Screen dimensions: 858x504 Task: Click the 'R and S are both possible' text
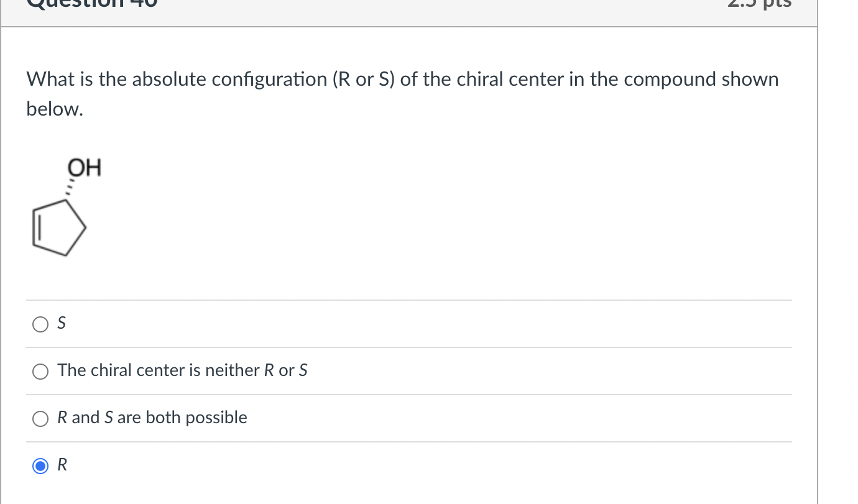coord(152,417)
